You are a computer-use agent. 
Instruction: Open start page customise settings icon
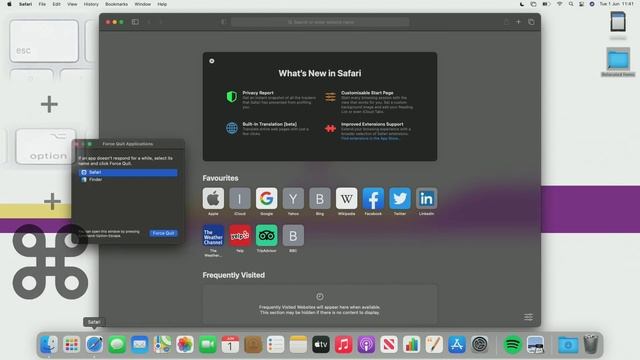pyautogui.click(x=528, y=317)
